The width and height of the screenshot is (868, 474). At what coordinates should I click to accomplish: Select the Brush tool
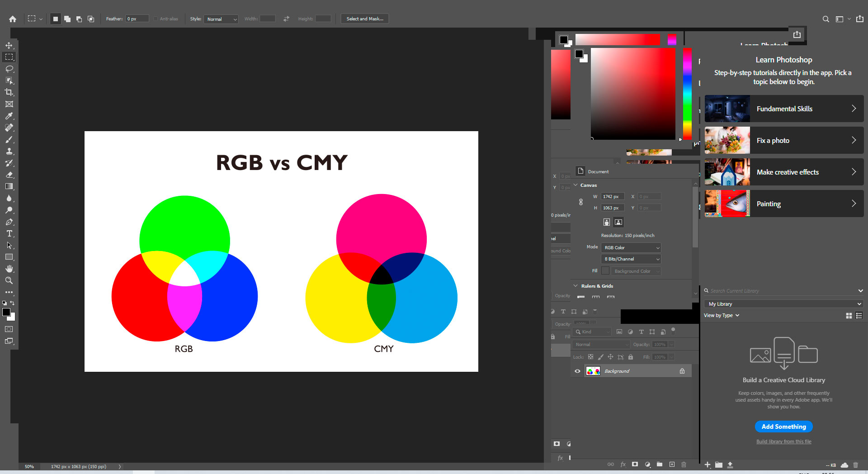click(9, 139)
